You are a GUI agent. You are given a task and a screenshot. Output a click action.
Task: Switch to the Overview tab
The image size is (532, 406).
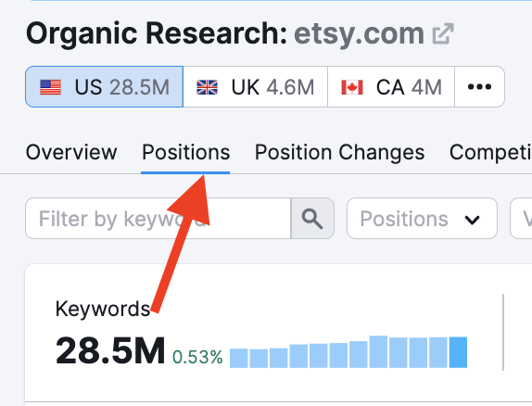pos(71,152)
